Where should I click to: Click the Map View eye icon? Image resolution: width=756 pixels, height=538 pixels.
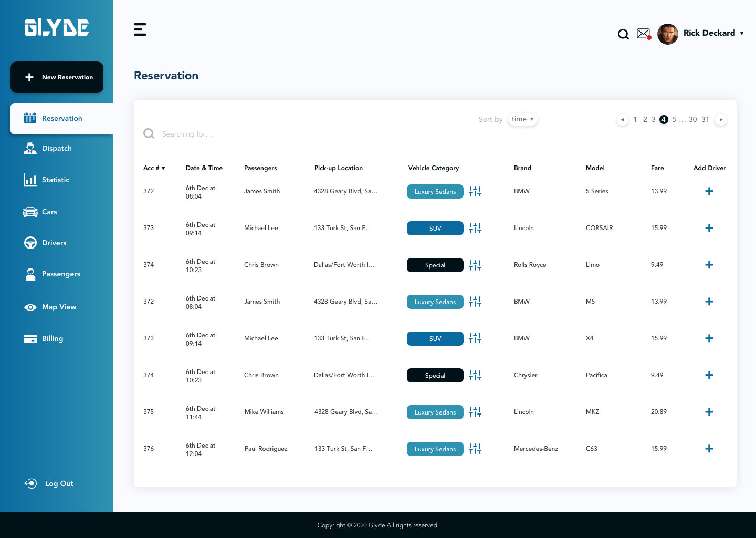click(30, 307)
